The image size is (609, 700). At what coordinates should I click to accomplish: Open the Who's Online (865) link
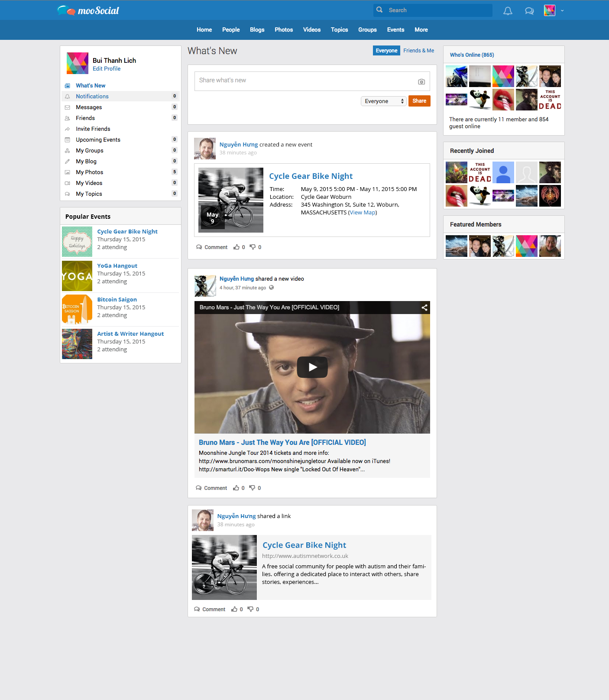[472, 55]
